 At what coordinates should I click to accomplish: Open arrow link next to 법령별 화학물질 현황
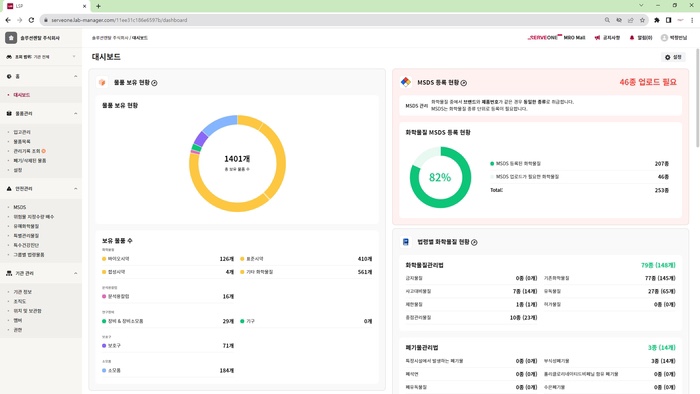coord(474,242)
